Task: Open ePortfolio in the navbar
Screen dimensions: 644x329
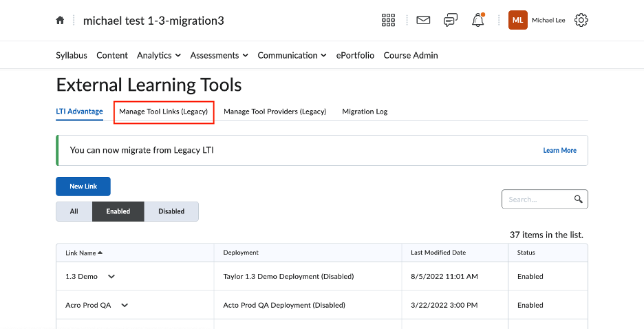Action: pos(355,56)
